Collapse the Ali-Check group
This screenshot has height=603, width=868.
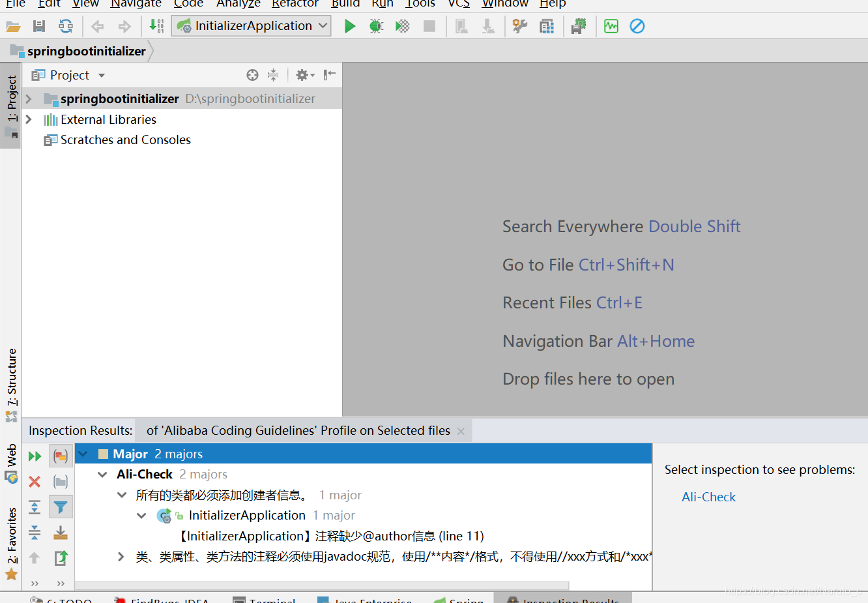coord(102,475)
